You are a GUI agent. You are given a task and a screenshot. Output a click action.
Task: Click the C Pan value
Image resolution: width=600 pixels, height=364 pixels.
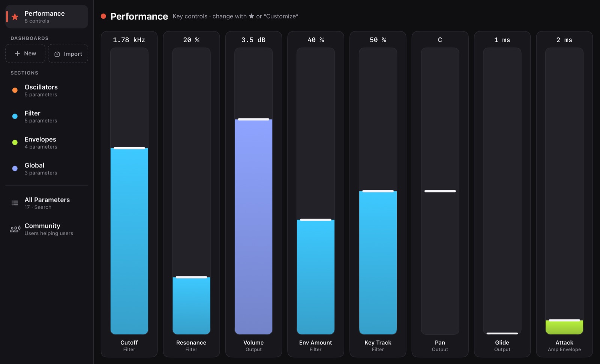(x=440, y=40)
